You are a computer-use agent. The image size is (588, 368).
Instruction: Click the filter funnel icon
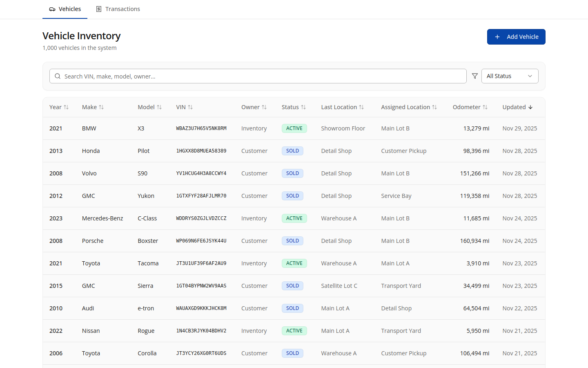475,76
